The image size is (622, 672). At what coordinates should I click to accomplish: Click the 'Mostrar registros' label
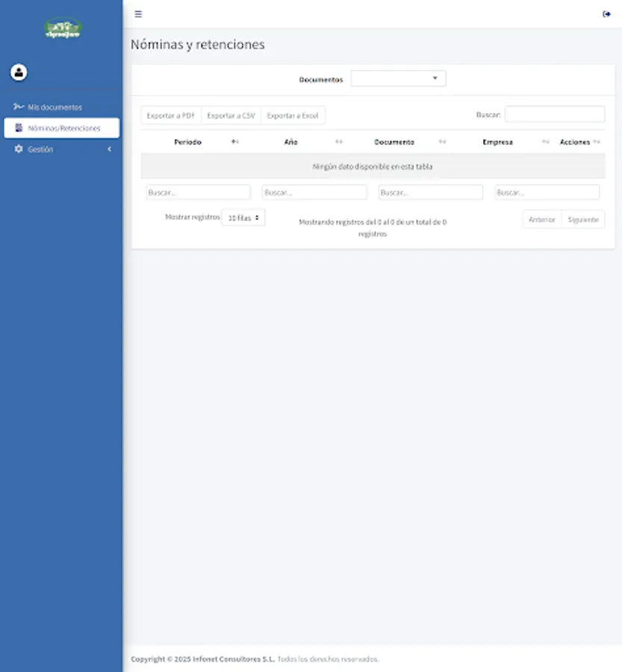[193, 217]
